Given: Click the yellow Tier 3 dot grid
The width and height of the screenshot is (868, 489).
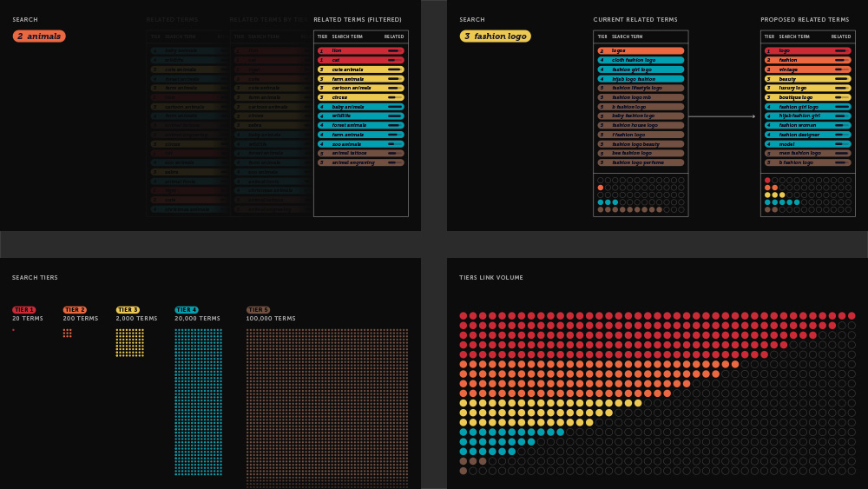Looking at the screenshot, I should coord(129,342).
